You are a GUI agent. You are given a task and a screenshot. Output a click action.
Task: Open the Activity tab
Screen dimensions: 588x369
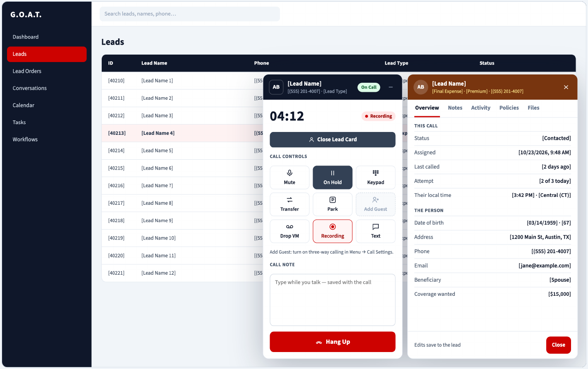point(480,108)
